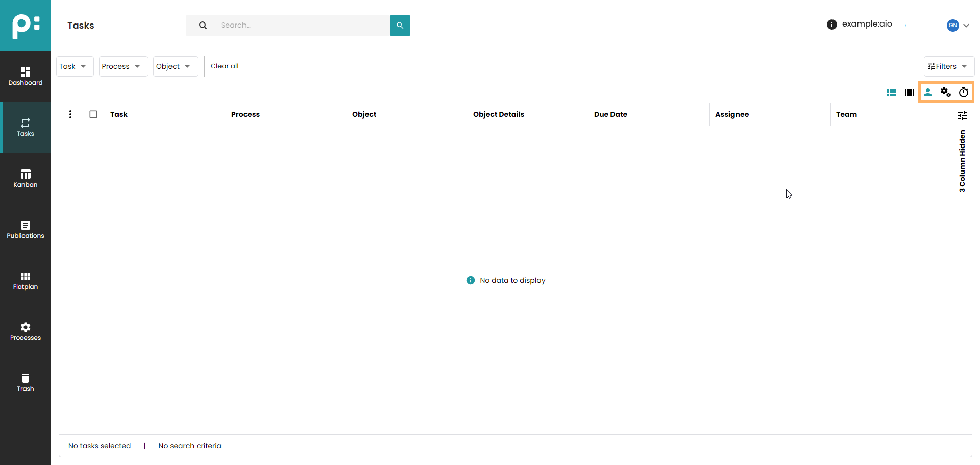Click into the Search input field
This screenshot has width=980, height=465.
coord(301,26)
